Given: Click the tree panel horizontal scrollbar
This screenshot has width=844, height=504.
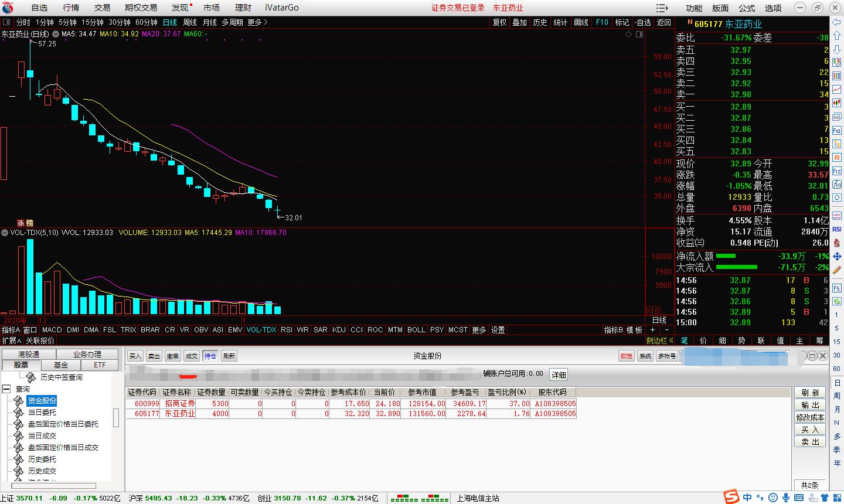Looking at the screenshot, I should 54,486.
